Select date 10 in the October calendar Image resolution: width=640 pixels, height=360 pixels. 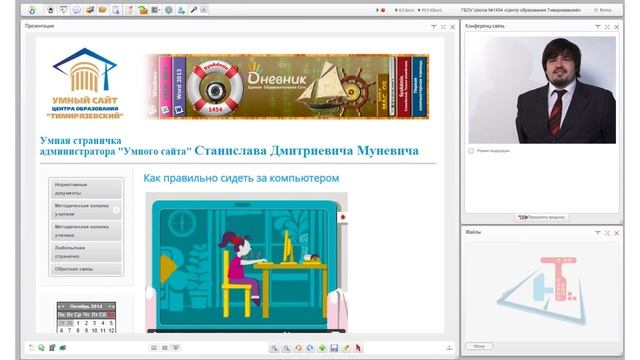[94, 331]
